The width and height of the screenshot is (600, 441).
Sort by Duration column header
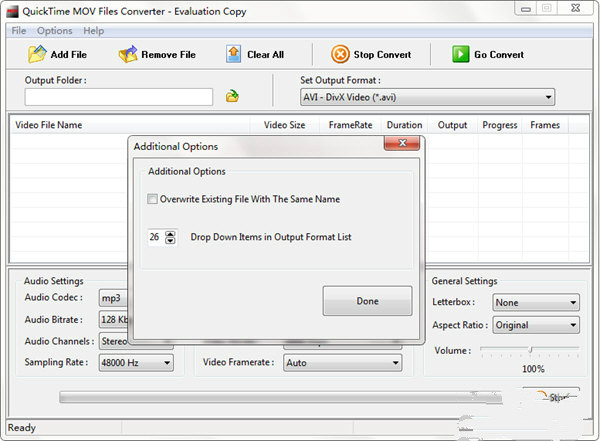coord(404,125)
